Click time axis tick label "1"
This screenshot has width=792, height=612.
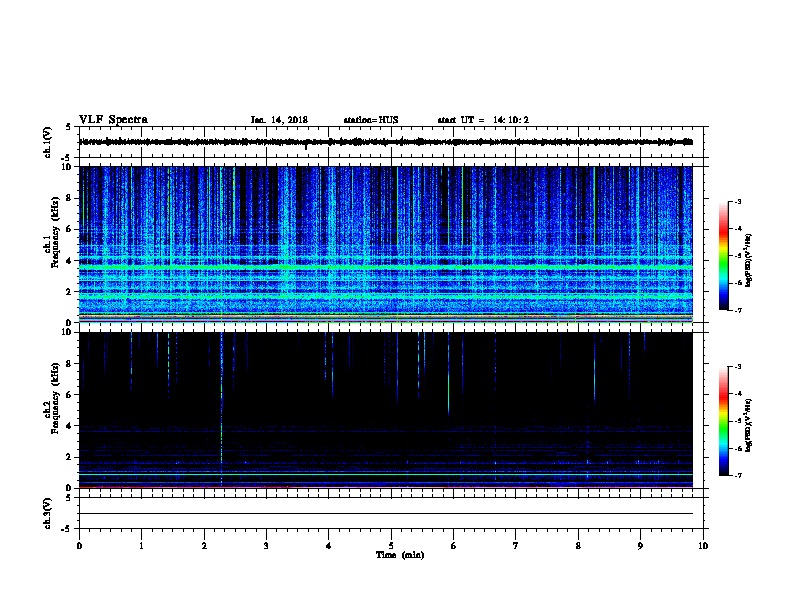click(141, 545)
